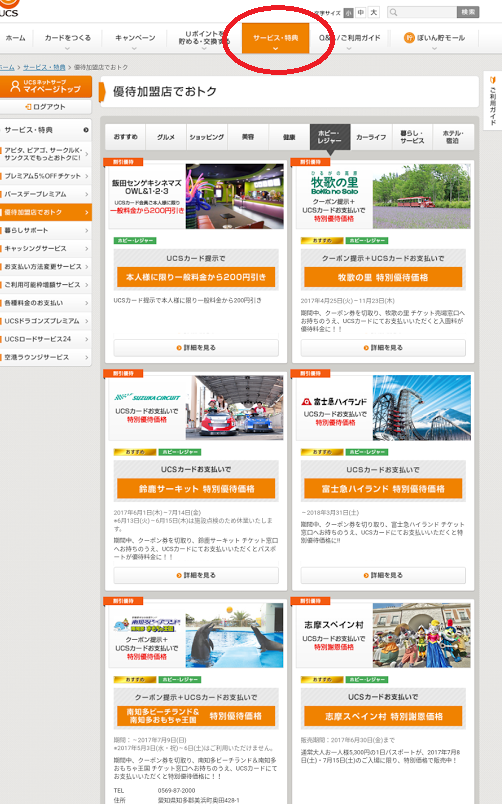Open UCSネットサーブ マイページトップ
Screen dimensions: 502x804
click(46, 86)
